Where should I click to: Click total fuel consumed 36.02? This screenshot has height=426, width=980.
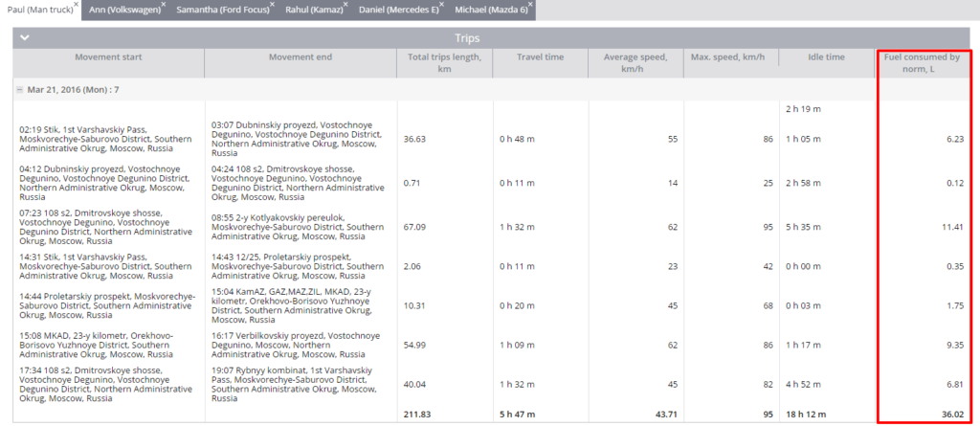click(x=953, y=415)
